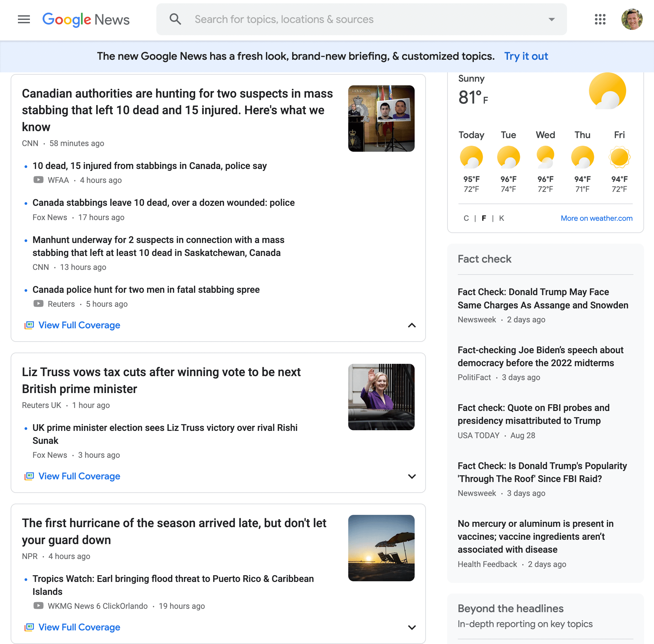Image resolution: width=654 pixels, height=644 pixels.
Task: Switch temperature unit to Kelvin
Action: coord(501,218)
